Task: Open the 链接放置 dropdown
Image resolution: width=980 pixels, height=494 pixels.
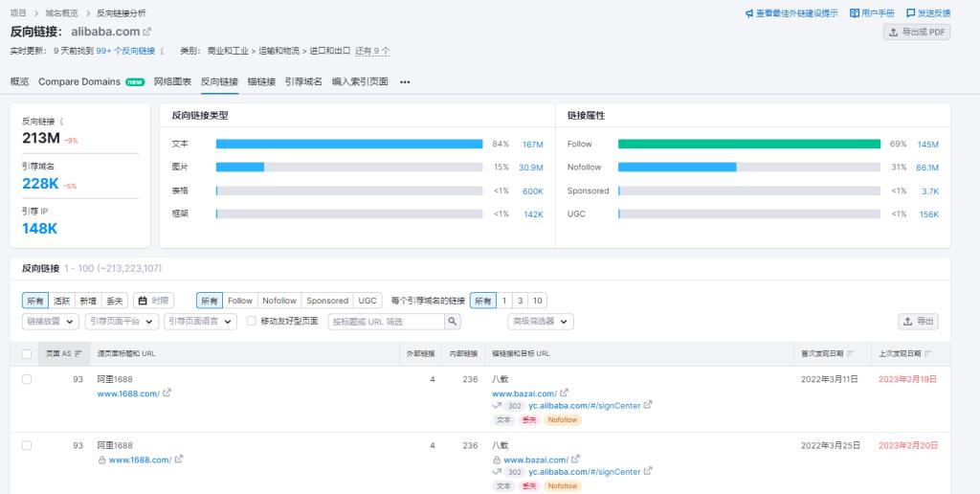Action: coord(51,322)
